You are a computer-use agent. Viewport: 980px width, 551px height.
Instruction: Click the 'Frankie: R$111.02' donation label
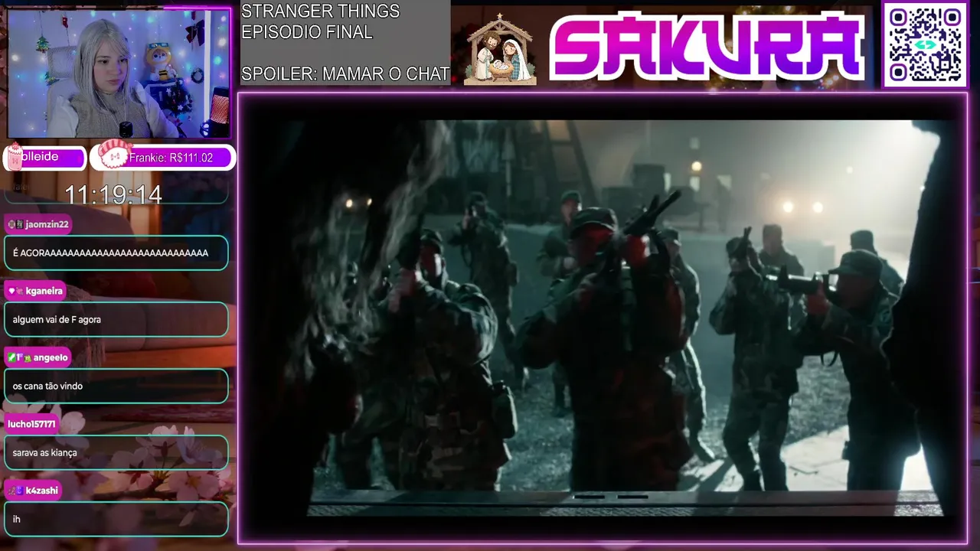pyautogui.click(x=170, y=158)
